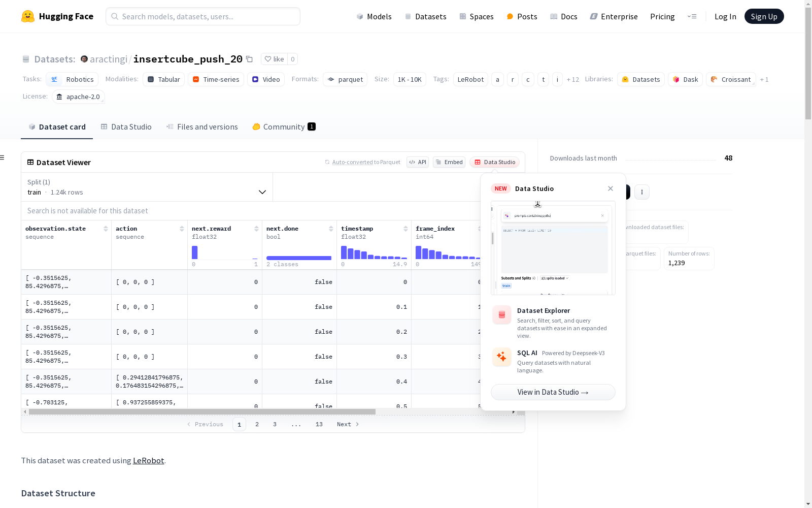812x508 pixels.
Task: Close the Data Studio popup
Action: (x=611, y=188)
